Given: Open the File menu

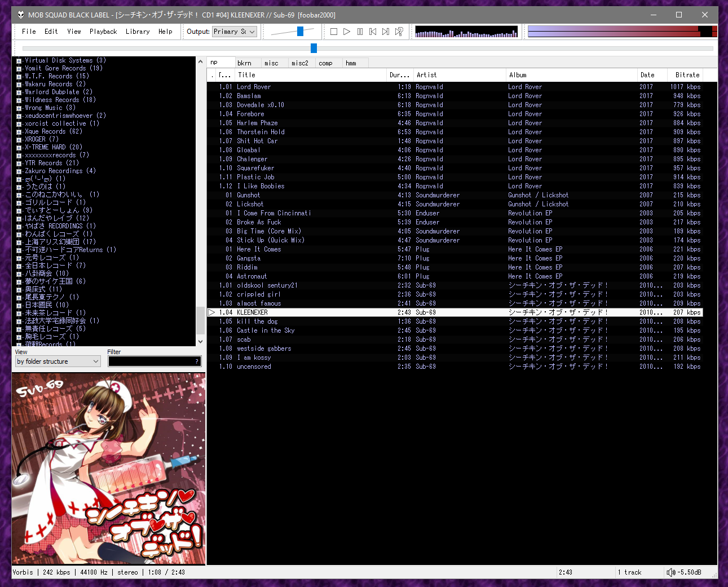Looking at the screenshot, I should coord(29,32).
